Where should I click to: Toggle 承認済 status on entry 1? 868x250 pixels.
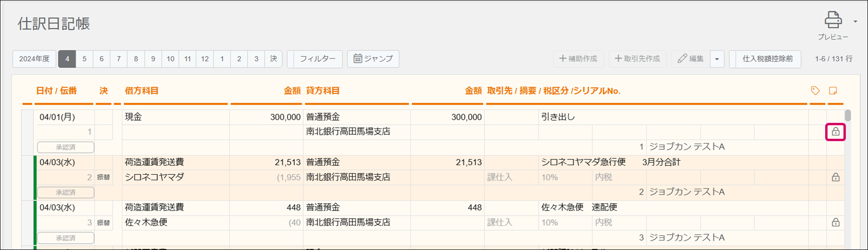tap(65, 147)
